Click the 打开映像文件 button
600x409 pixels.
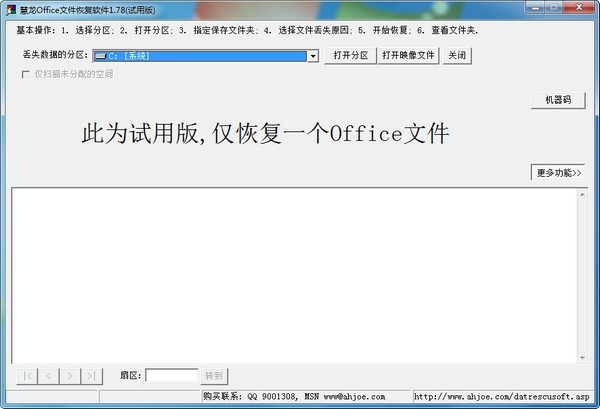coord(408,55)
